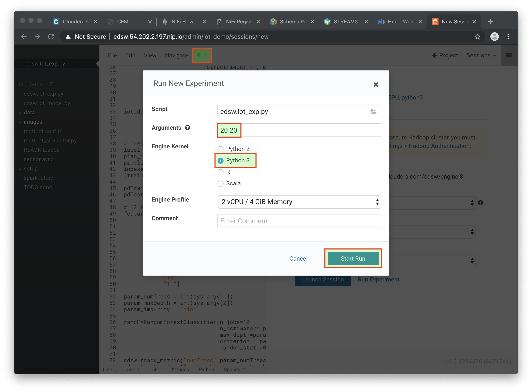
Task: Switch to the NiFi Flow browser tab
Action: (182, 22)
